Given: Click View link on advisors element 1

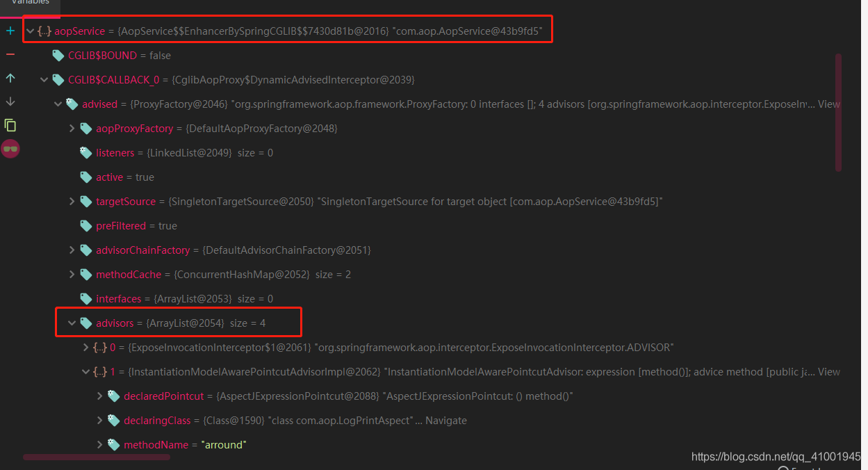Looking at the screenshot, I should click(x=829, y=372).
